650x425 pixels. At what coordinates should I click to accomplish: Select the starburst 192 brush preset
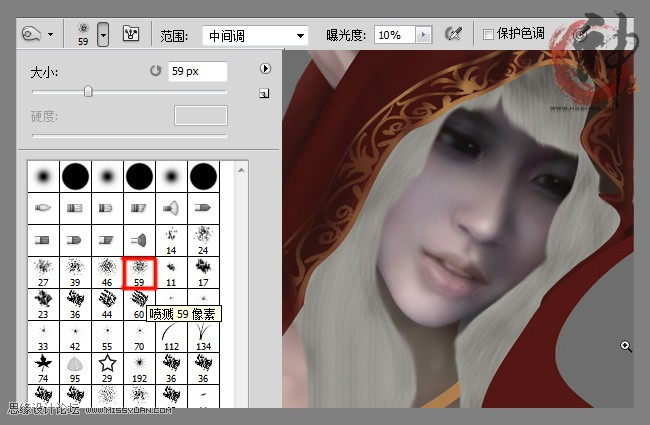coord(139,368)
